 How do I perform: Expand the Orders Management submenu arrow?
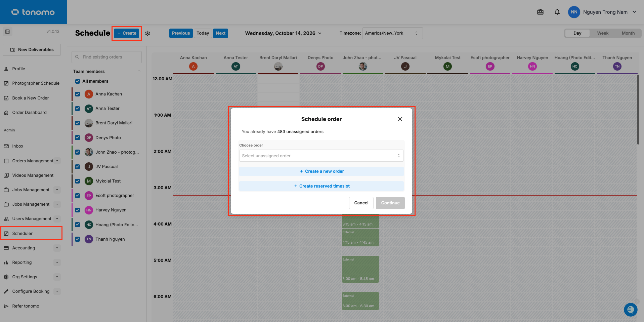click(x=57, y=161)
